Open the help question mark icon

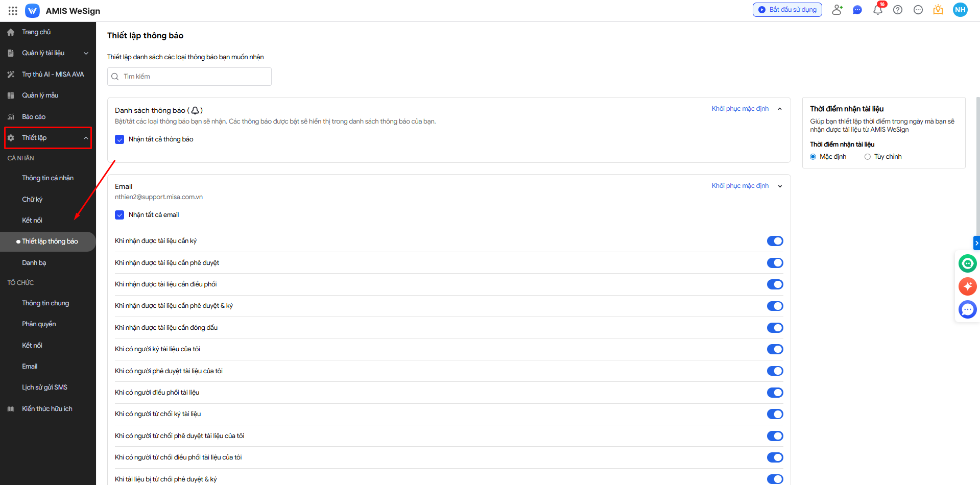[x=898, y=10]
